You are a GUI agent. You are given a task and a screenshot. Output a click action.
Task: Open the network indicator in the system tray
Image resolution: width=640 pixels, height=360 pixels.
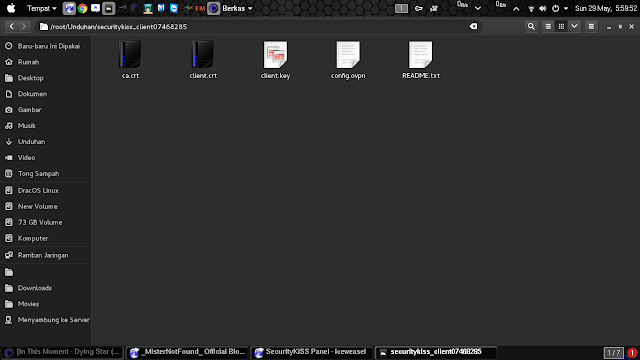pos(531,8)
